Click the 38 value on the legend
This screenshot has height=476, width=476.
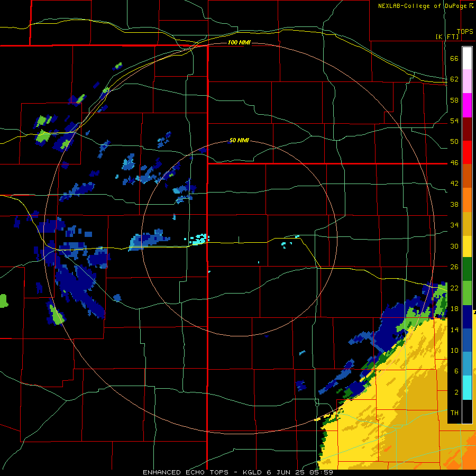pyautogui.click(x=454, y=204)
